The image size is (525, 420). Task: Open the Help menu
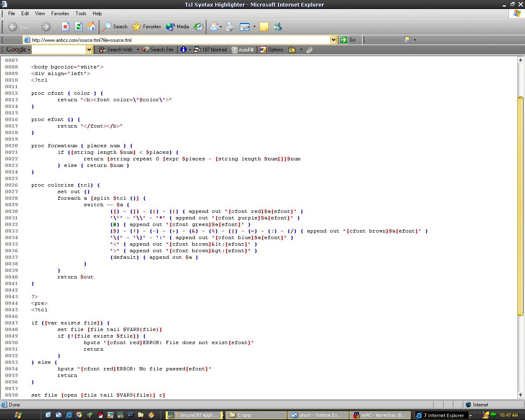click(97, 14)
